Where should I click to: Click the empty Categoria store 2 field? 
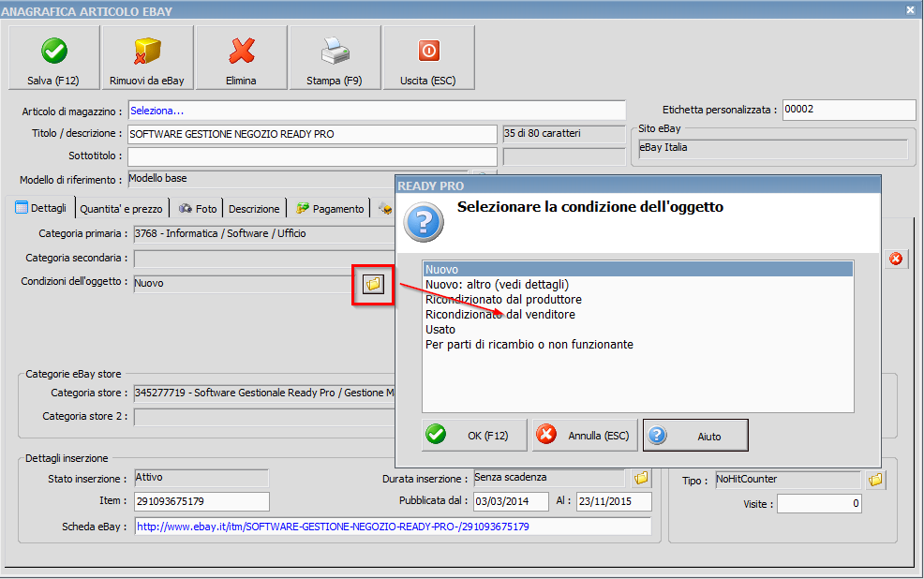(x=264, y=416)
